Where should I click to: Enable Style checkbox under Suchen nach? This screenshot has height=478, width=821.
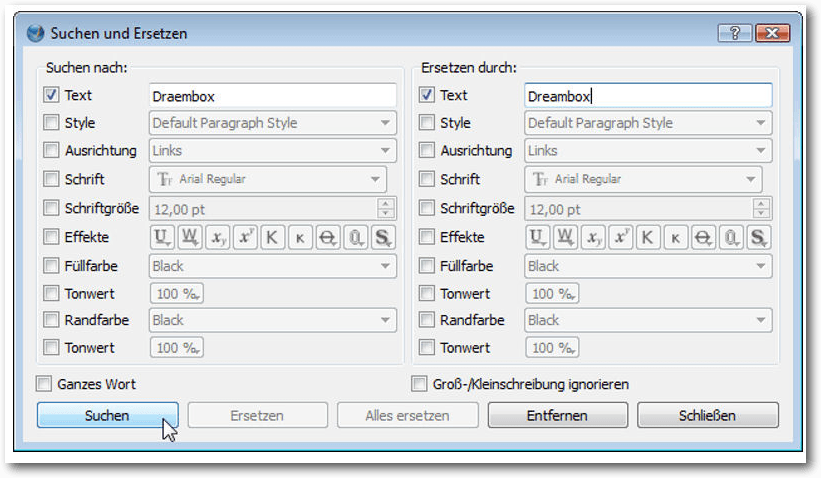tap(51, 123)
